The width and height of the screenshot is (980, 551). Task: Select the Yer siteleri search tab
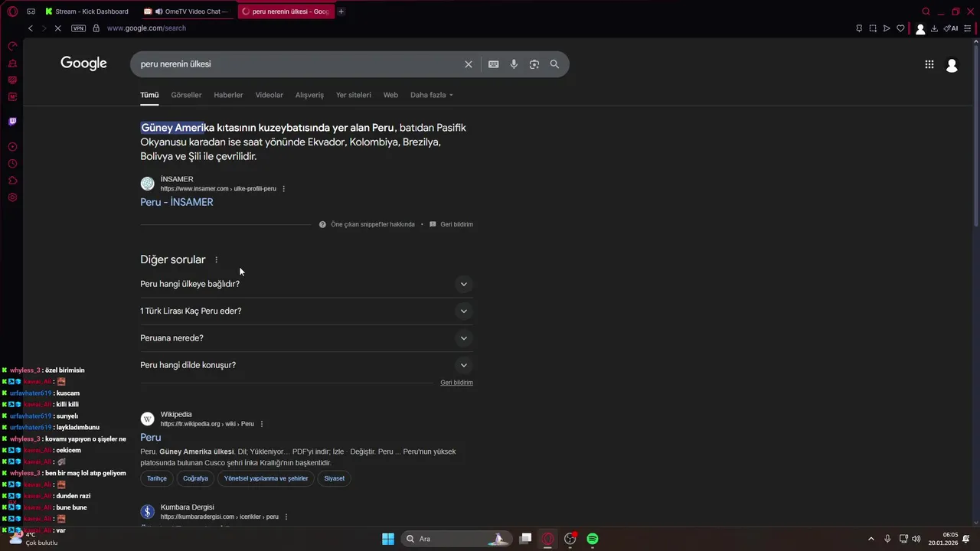[354, 95]
